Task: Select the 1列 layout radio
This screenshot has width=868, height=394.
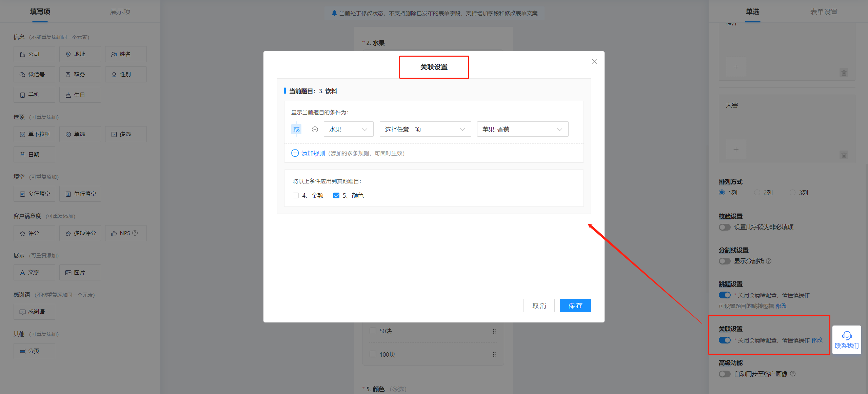Action: (x=722, y=193)
